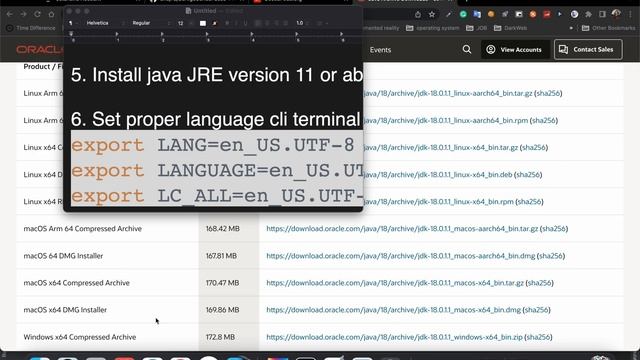The height and width of the screenshot is (360, 640).
Task: Click the Install java JRE heading text
Action: [x=217, y=75]
